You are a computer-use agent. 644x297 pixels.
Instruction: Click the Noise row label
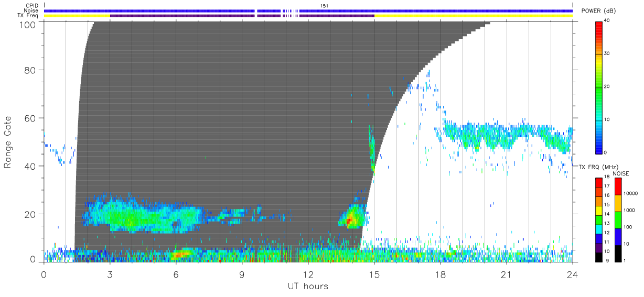point(31,10)
